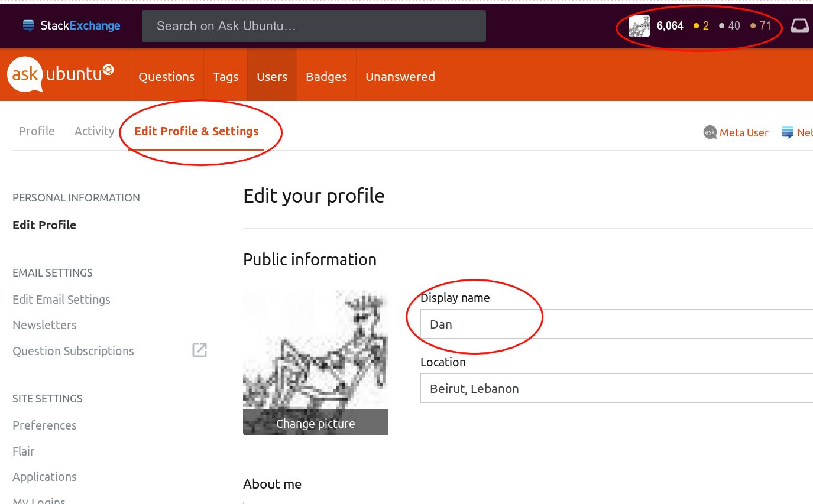813x504 pixels.
Task: Click the user avatar in top bar
Action: point(639,26)
